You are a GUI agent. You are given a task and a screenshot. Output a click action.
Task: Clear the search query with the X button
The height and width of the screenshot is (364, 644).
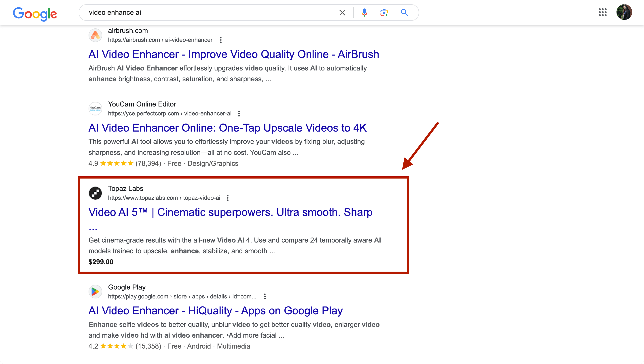(x=342, y=12)
